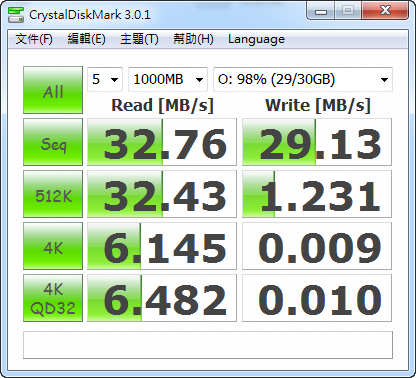
Task: Click 4K write result 0.009
Action: click(x=317, y=246)
